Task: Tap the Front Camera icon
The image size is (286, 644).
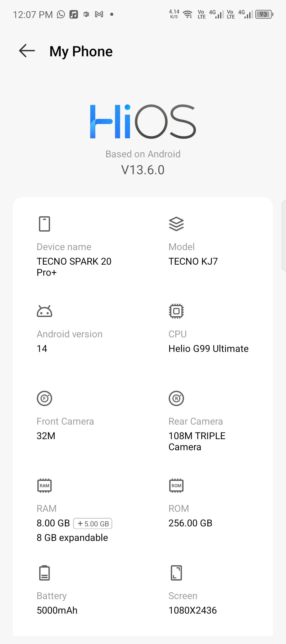Action: 44,398
